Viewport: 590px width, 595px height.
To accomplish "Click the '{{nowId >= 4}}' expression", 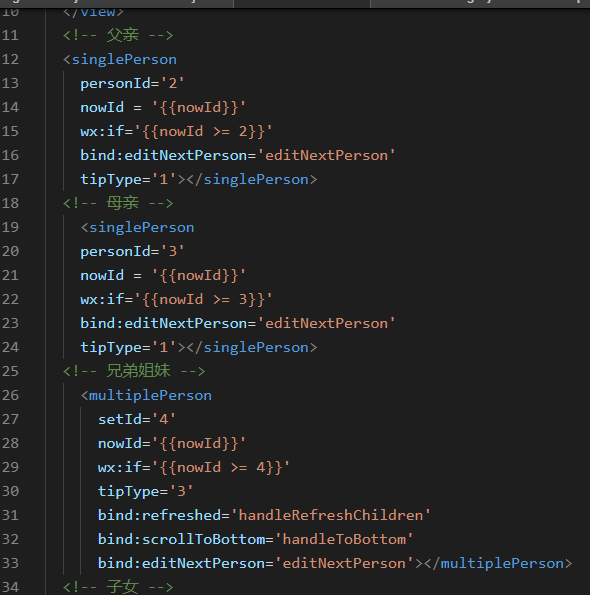I will [x=221, y=467].
